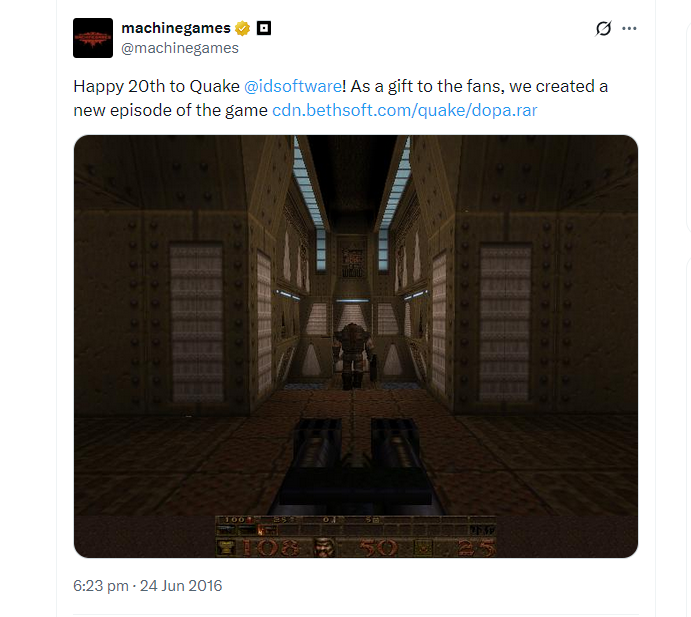The height and width of the screenshot is (617, 691).
Task: Click the 6:23 pm timestamp
Action: point(101,586)
